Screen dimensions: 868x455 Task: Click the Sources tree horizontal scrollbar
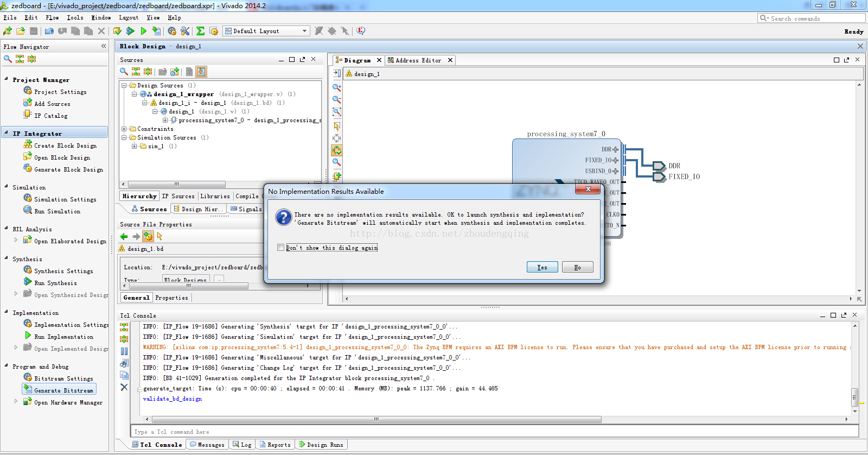(176, 184)
